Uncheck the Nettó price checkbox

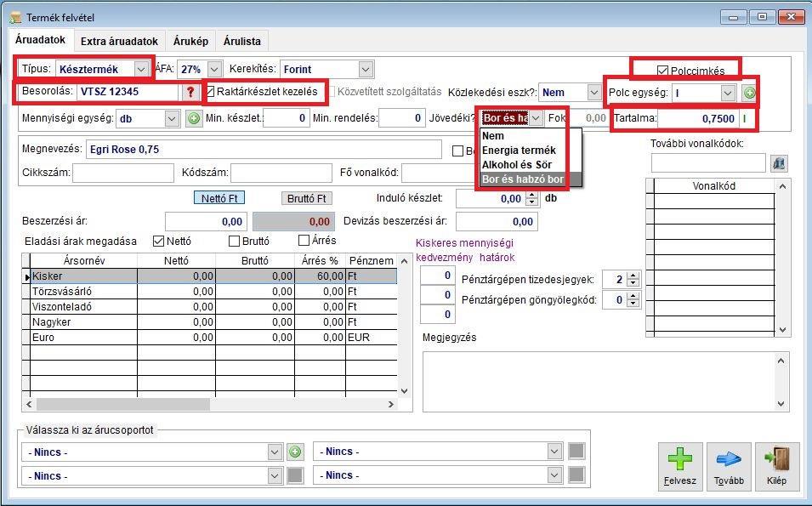click(x=158, y=241)
